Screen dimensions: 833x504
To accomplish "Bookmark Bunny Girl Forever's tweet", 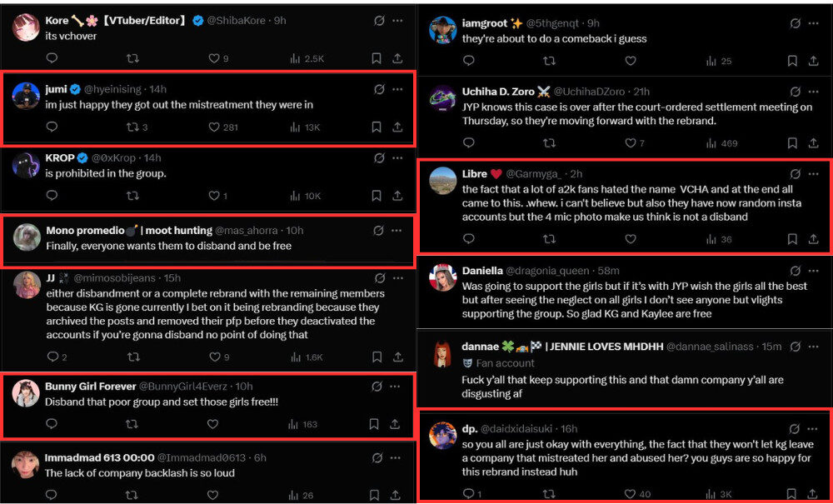I will click(374, 424).
